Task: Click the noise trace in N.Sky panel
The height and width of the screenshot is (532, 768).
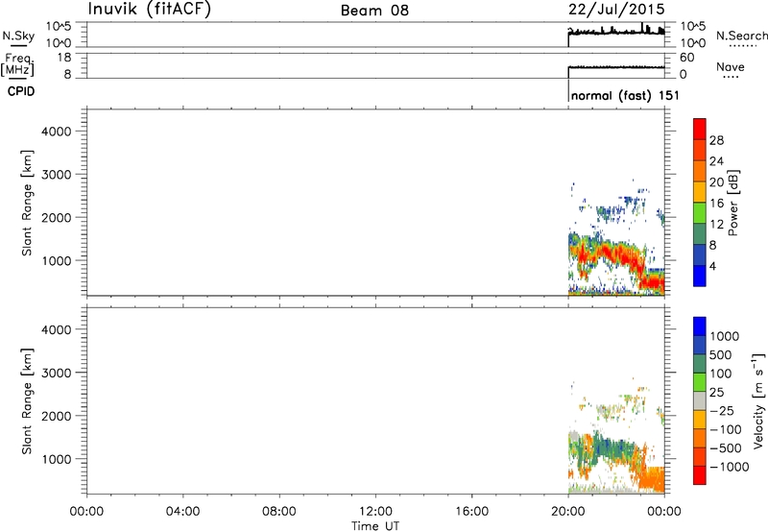Action: pyautogui.click(x=616, y=33)
